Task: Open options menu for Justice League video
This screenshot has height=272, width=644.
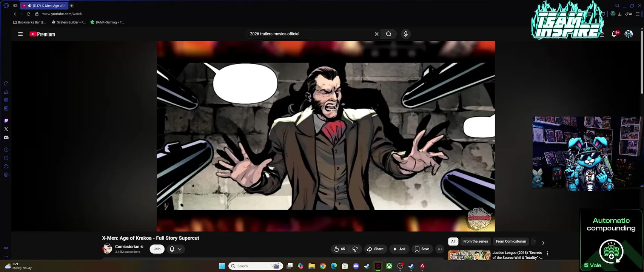Action: [x=547, y=253]
